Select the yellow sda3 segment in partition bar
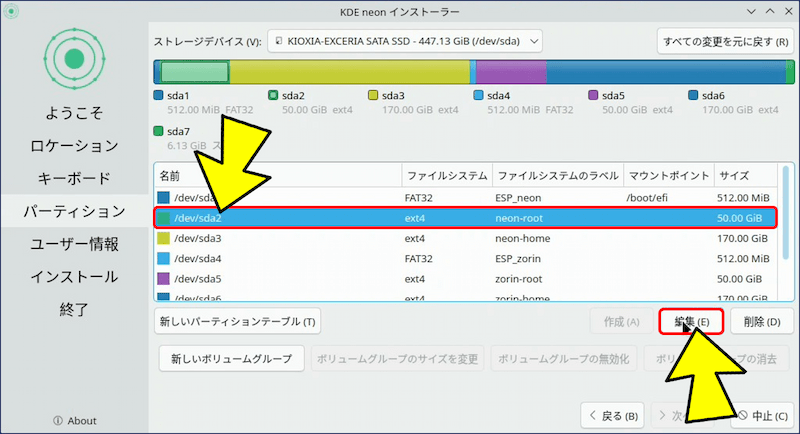Image resolution: width=800 pixels, height=434 pixels. [350, 72]
